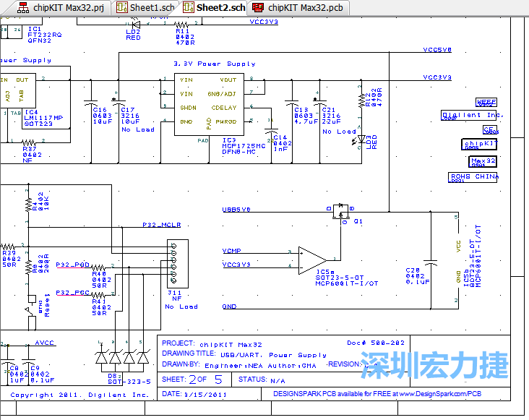
Task: Select the P32_MCLR net label
Action: pos(160,226)
